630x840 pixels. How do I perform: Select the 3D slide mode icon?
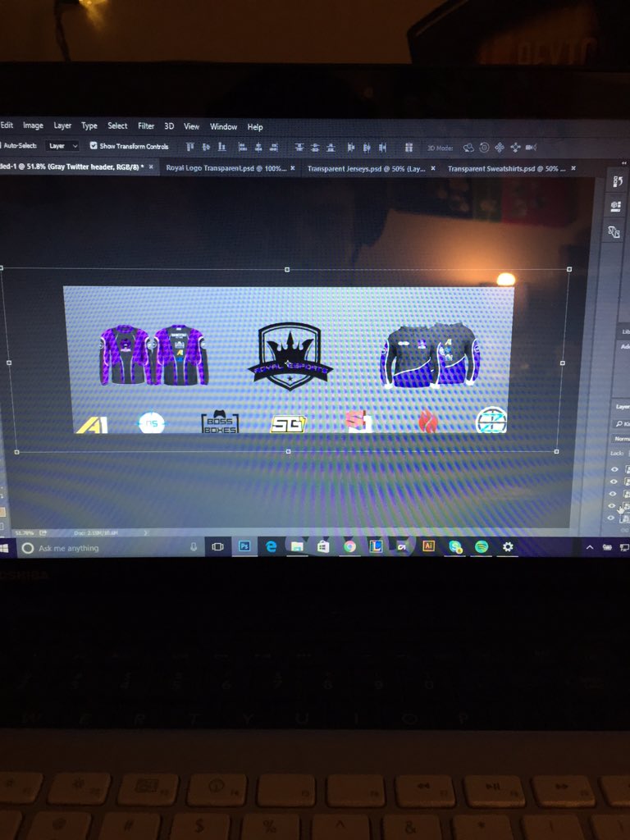pyautogui.click(x=515, y=148)
